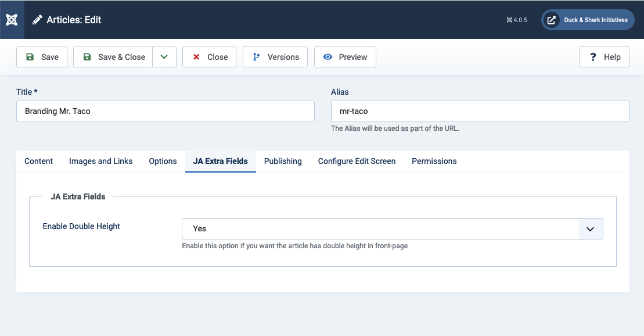Screen dimensions: 644x336
Task: Click the Joomla logo icon
Action: click(12, 20)
